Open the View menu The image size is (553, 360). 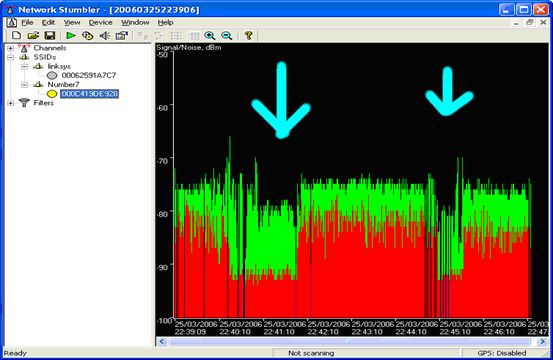[72, 23]
